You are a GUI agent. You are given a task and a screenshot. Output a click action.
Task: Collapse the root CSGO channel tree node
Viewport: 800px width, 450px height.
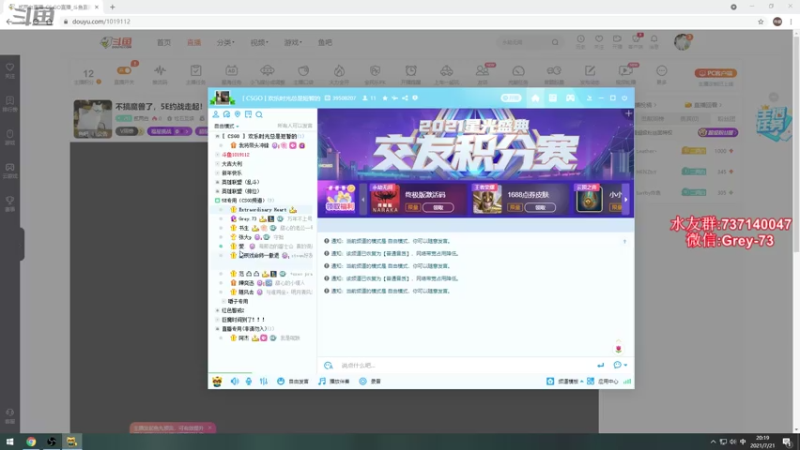tap(217, 136)
